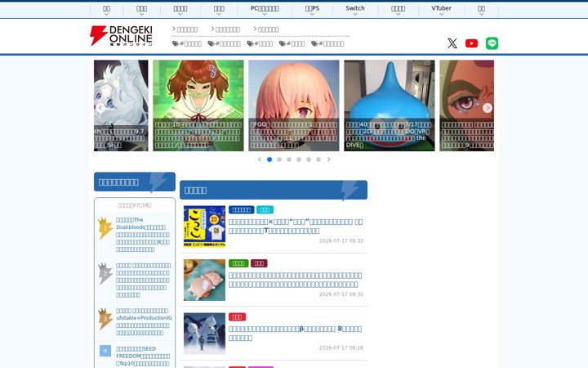588x368 pixels.
Task: Select the fifth carousel pagination dot
Action: pos(309,159)
